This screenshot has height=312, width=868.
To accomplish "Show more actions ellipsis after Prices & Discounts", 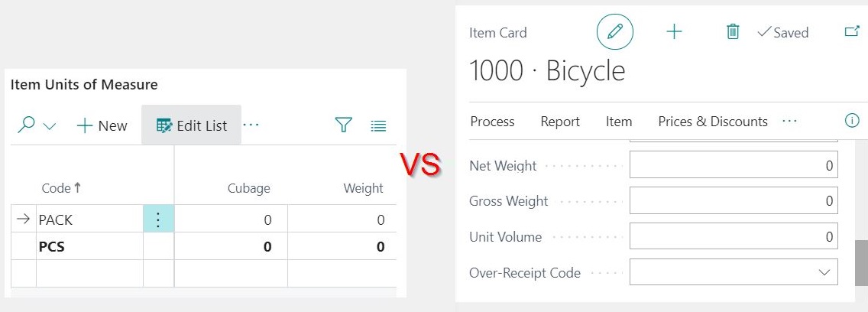I will (789, 120).
